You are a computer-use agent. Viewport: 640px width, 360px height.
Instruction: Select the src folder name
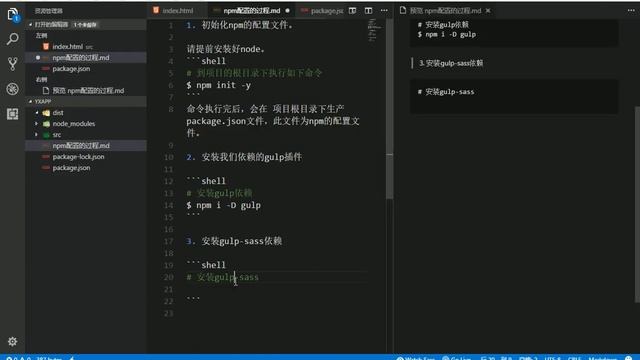click(x=57, y=135)
